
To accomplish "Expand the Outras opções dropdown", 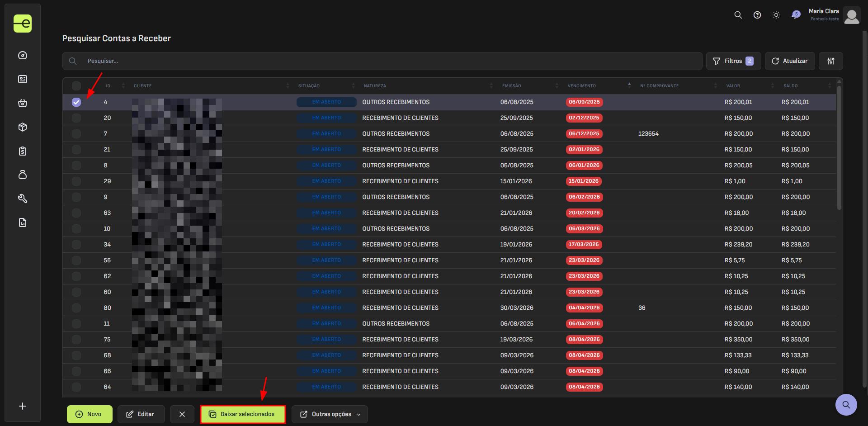I will [330, 414].
